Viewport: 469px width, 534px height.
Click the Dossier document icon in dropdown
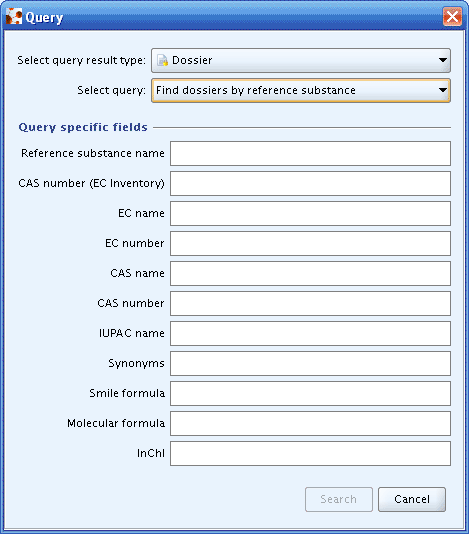[162, 60]
